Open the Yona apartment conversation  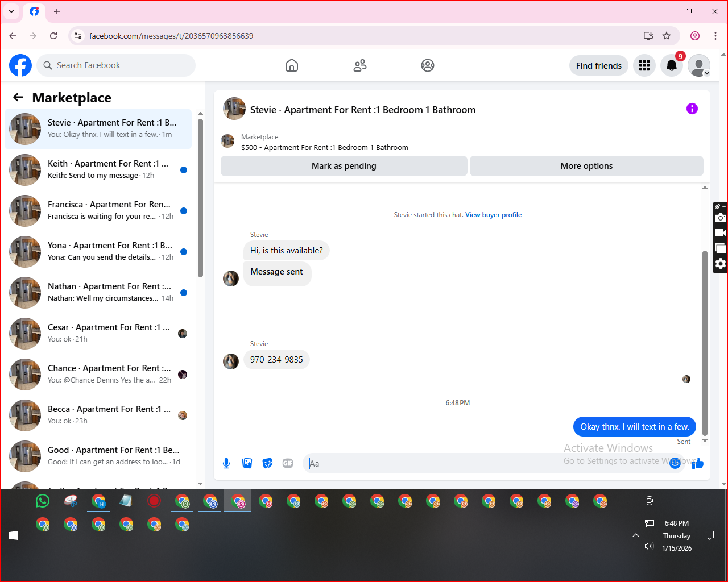98,252
